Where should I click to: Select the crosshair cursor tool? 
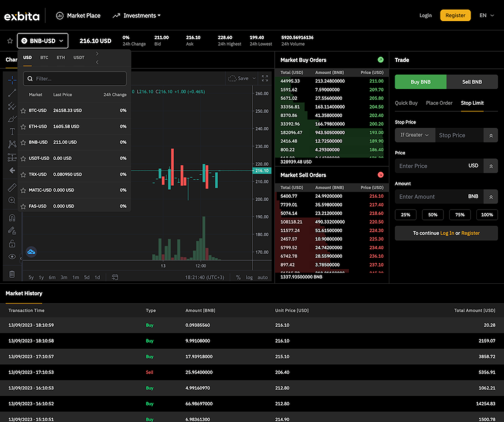pos(12,80)
